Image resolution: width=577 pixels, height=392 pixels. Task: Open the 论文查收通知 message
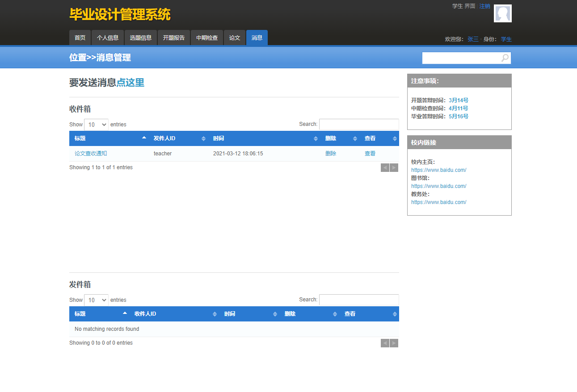91,153
